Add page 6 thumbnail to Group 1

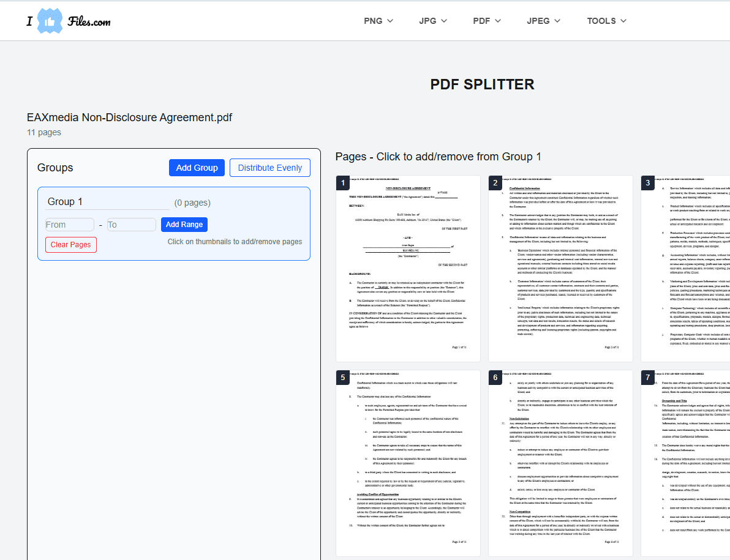560,463
